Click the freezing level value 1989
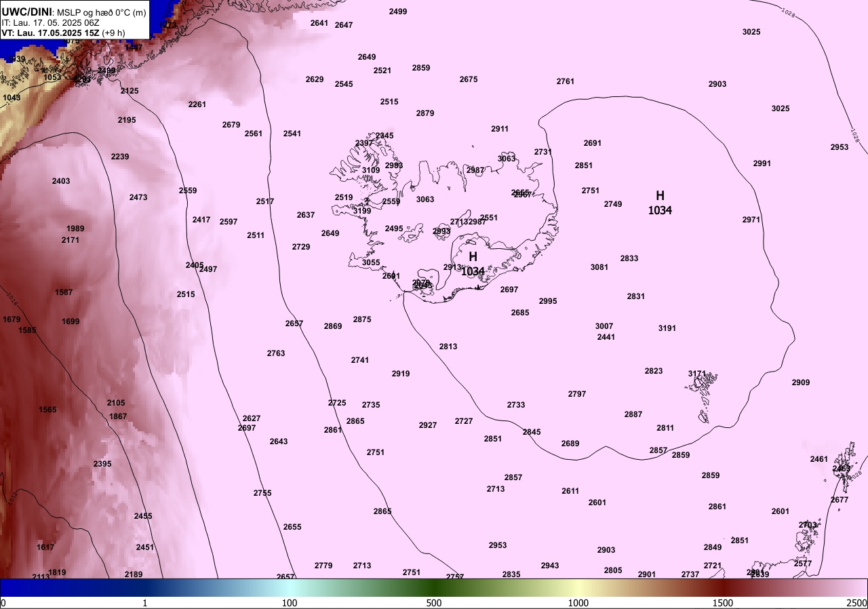The height and width of the screenshot is (609, 868). click(x=76, y=229)
